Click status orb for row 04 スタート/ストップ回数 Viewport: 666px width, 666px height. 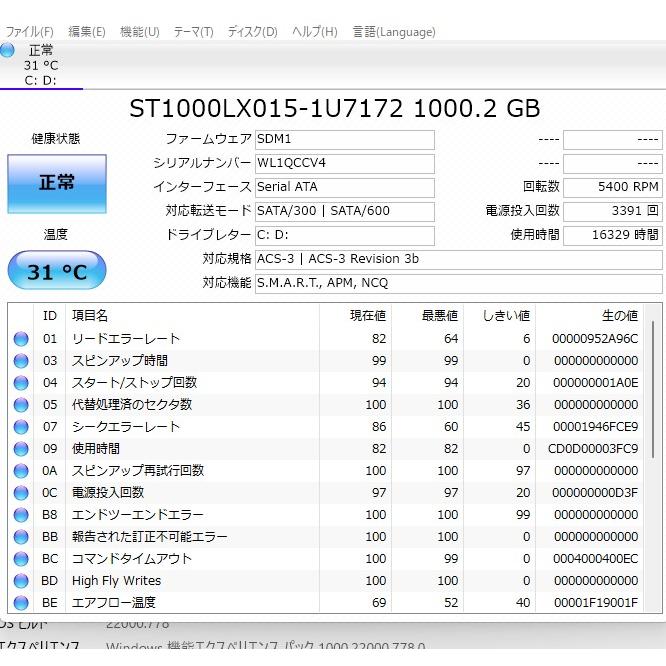pyautogui.click(x=21, y=383)
